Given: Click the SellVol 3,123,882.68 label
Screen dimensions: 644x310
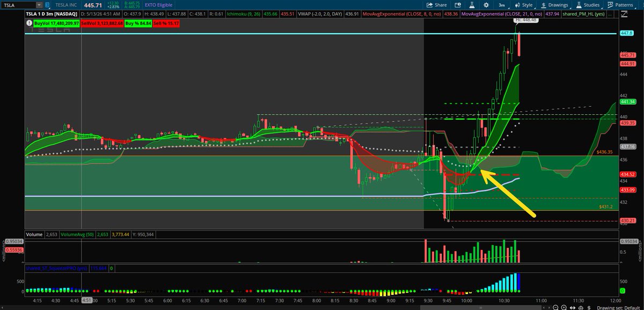Looking at the screenshot, I should click(103, 24).
